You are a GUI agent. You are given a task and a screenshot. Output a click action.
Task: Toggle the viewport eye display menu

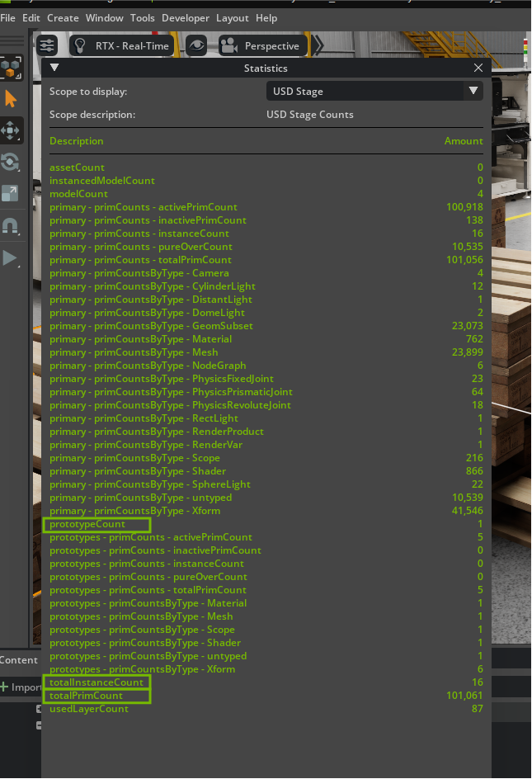pos(196,45)
